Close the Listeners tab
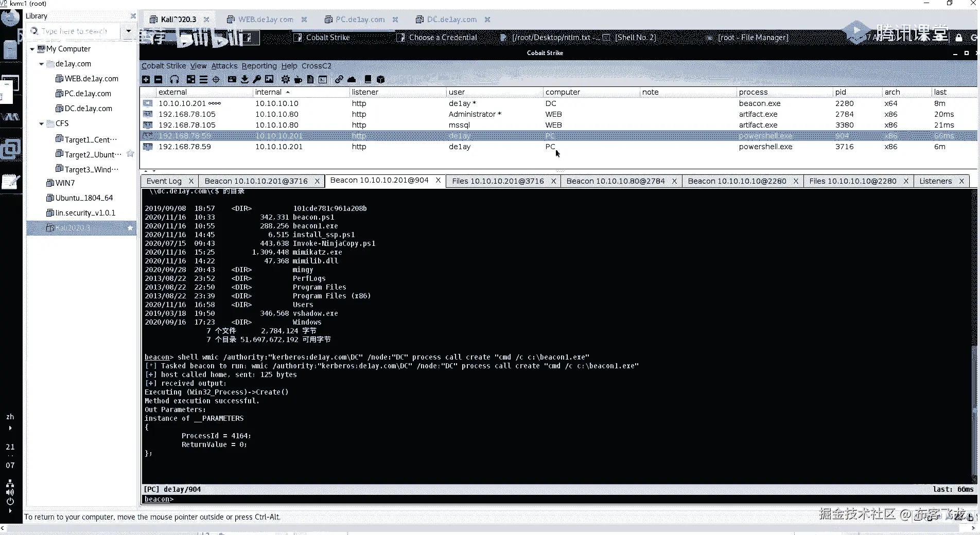Image resolution: width=980 pixels, height=535 pixels. pyautogui.click(x=961, y=181)
